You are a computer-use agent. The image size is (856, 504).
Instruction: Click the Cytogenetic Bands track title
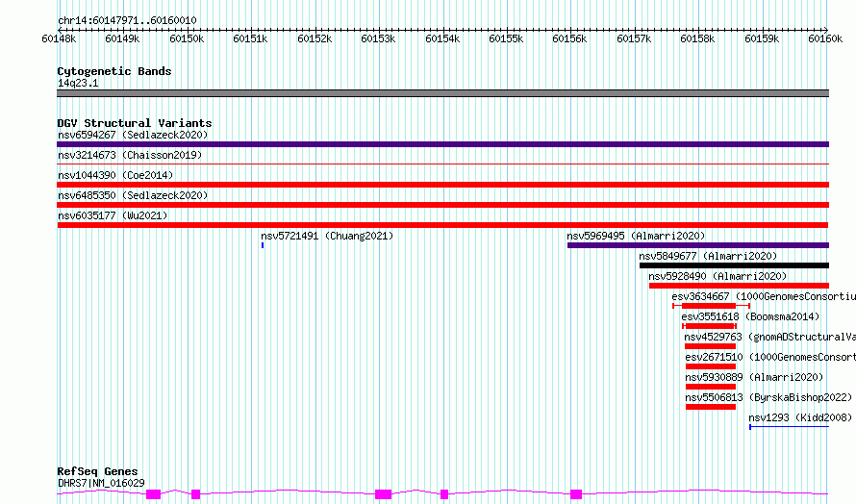tap(114, 71)
